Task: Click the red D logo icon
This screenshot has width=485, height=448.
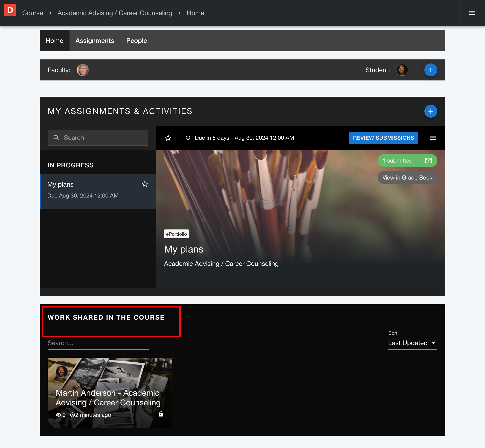Action: [10, 10]
